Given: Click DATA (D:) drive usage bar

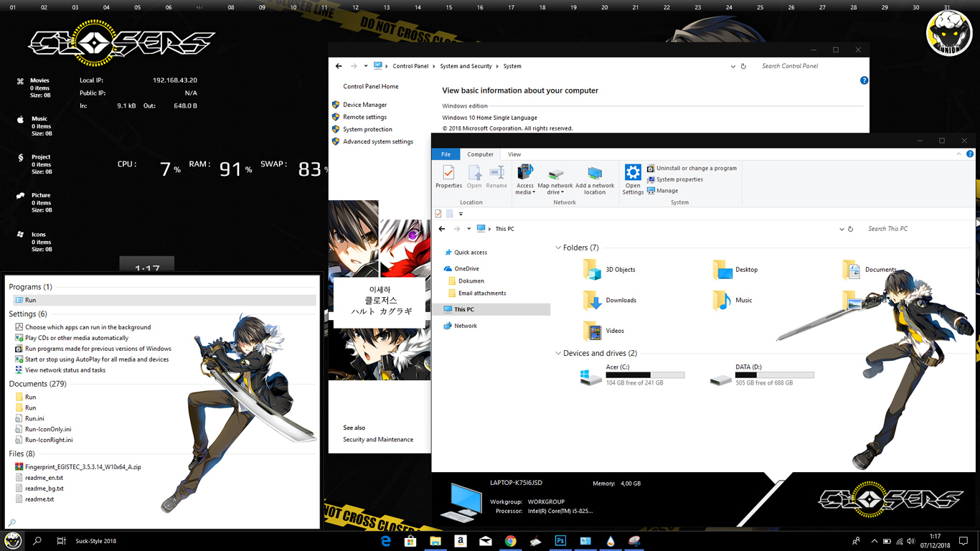Looking at the screenshot, I should coord(775,375).
